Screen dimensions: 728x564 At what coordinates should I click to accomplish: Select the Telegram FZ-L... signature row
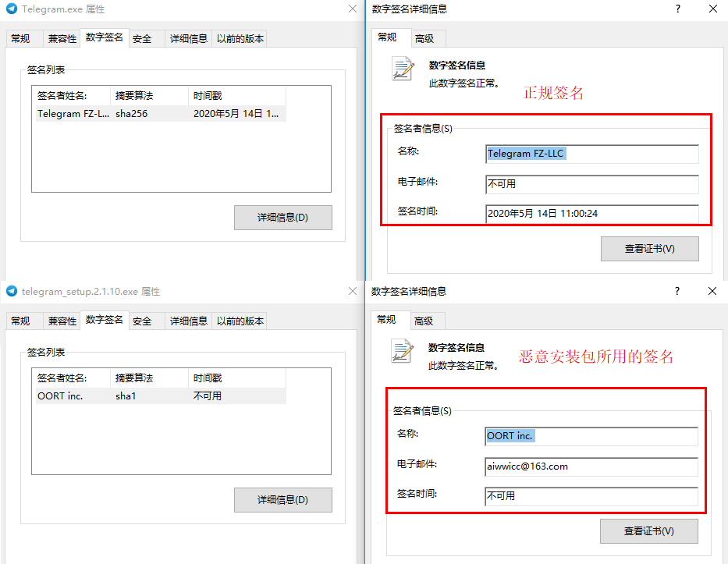click(x=161, y=114)
